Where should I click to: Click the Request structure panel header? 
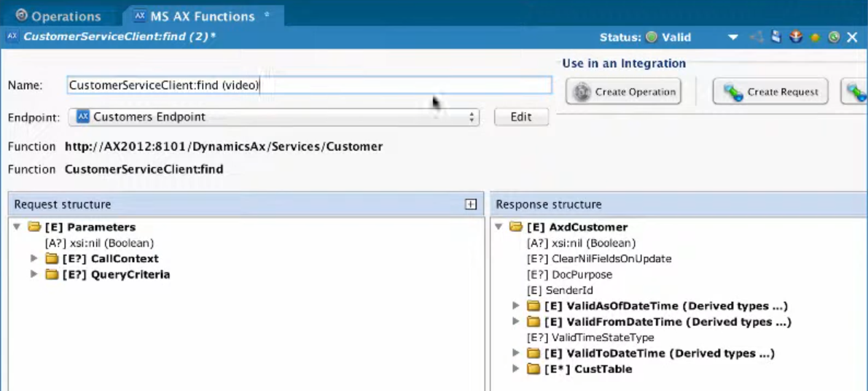[x=246, y=204]
